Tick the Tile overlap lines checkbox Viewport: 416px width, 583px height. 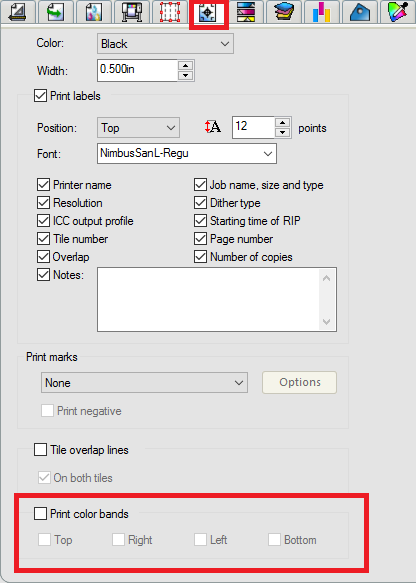(40, 450)
